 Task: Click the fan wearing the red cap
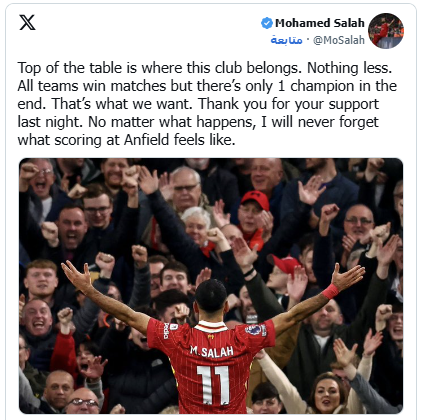click(x=254, y=210)
